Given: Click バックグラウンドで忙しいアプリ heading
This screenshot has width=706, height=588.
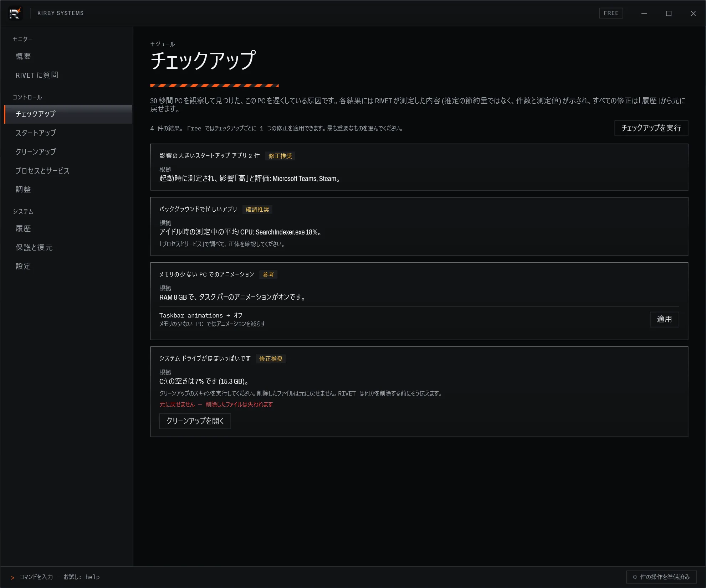Looking at the screenshot, I should coord(198,209).
